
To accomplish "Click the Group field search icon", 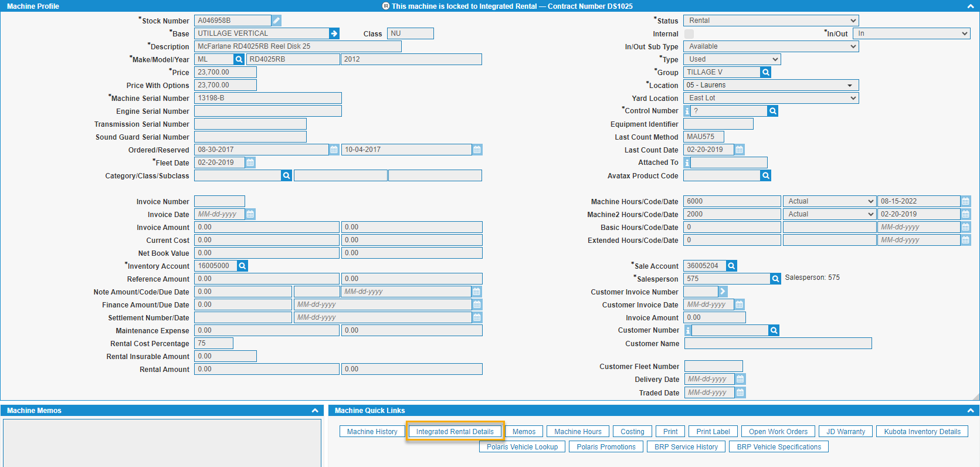I will 765,72.
